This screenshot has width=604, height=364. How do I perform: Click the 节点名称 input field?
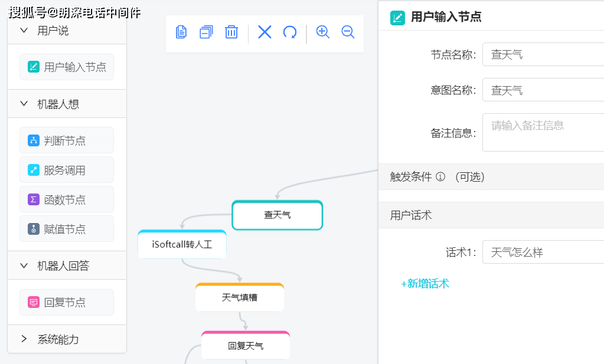[x=543, y=55]
